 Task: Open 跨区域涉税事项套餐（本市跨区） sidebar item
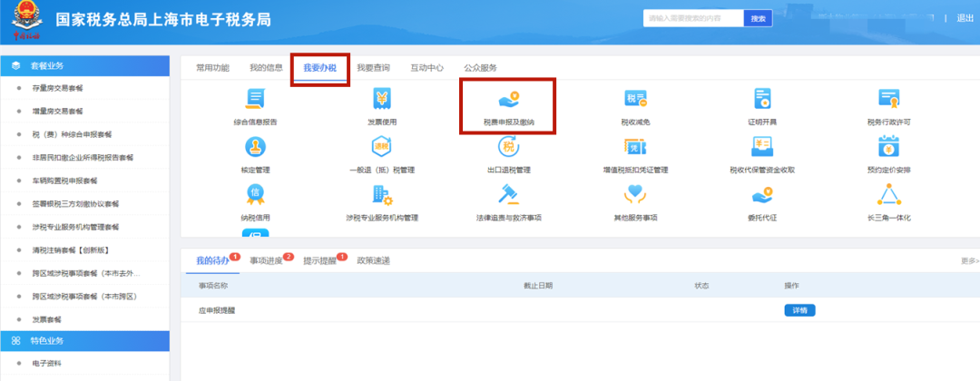(84, 296)
